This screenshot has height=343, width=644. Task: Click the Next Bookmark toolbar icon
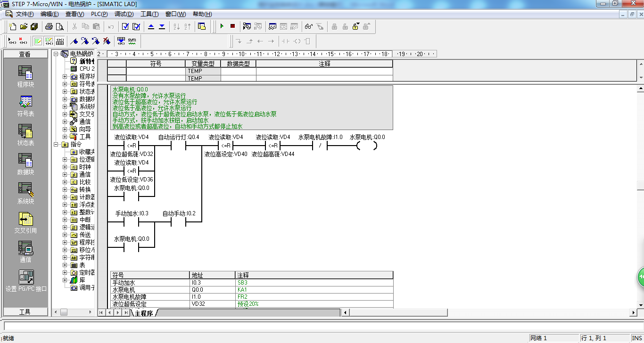[x=85, y=41]
